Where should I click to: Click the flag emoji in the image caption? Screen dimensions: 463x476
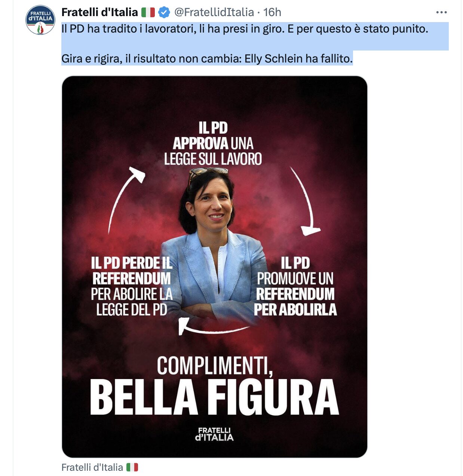132,467
